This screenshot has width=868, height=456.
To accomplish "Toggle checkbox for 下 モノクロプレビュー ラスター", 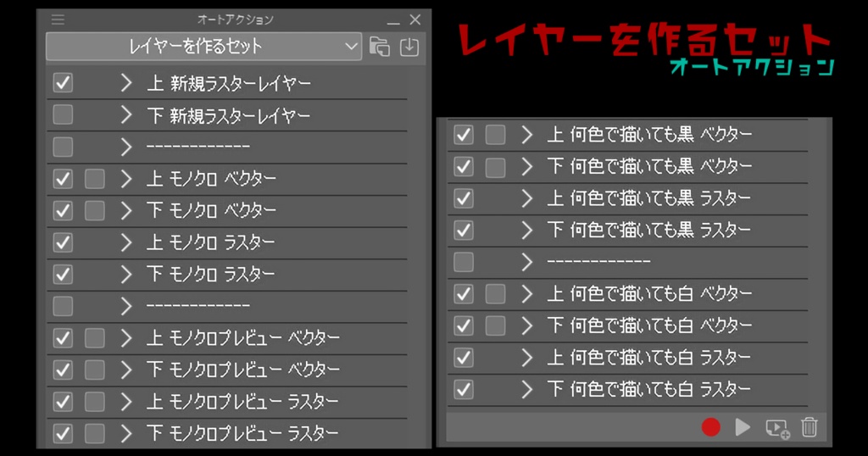I will tap(63, 433).
